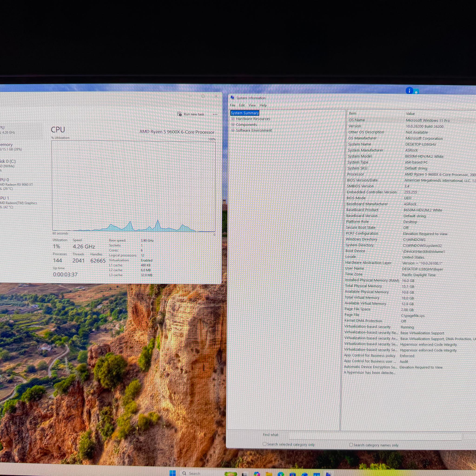This screenshot has width=476, height=476.
Task: Select the 'BaseBoard Product' row
Action: coord(410,210)
